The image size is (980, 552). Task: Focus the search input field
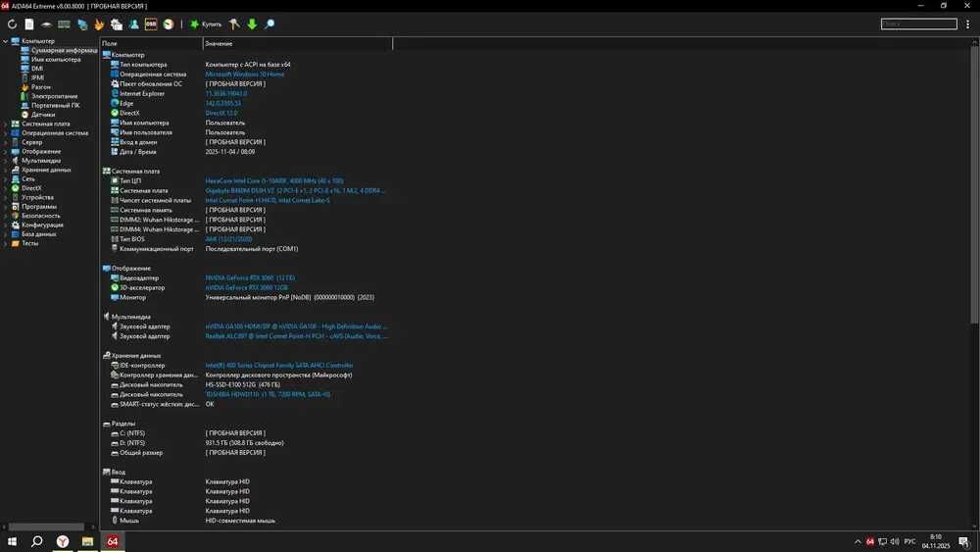click(x=919, y=24)
